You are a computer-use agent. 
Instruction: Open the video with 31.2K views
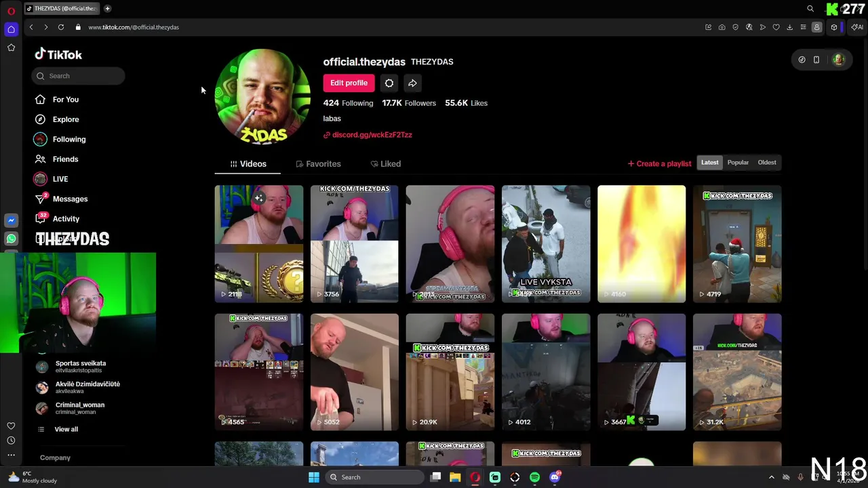[x=737, y=372]
